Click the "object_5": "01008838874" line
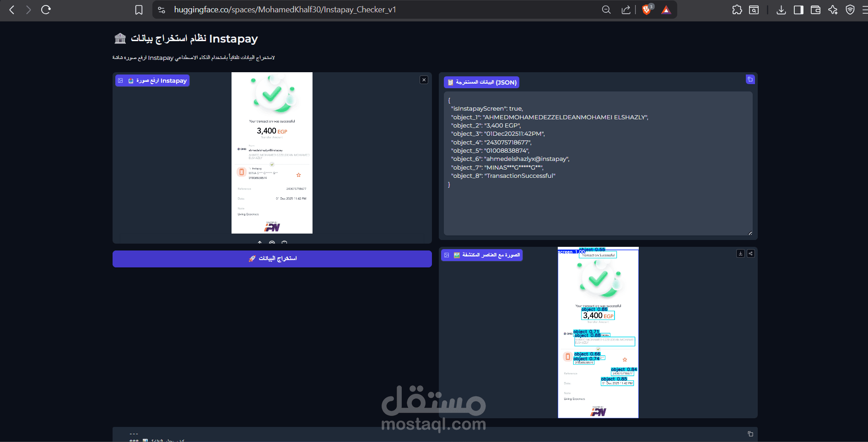This screenshot has height=442, width=868. (490, 151)
